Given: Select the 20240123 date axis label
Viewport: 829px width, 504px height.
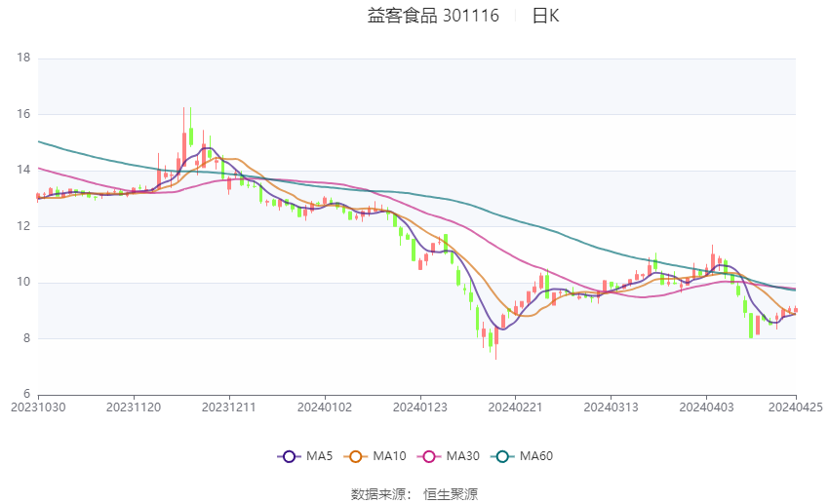Looking at the screenshot, I should (x=419, y=407).
